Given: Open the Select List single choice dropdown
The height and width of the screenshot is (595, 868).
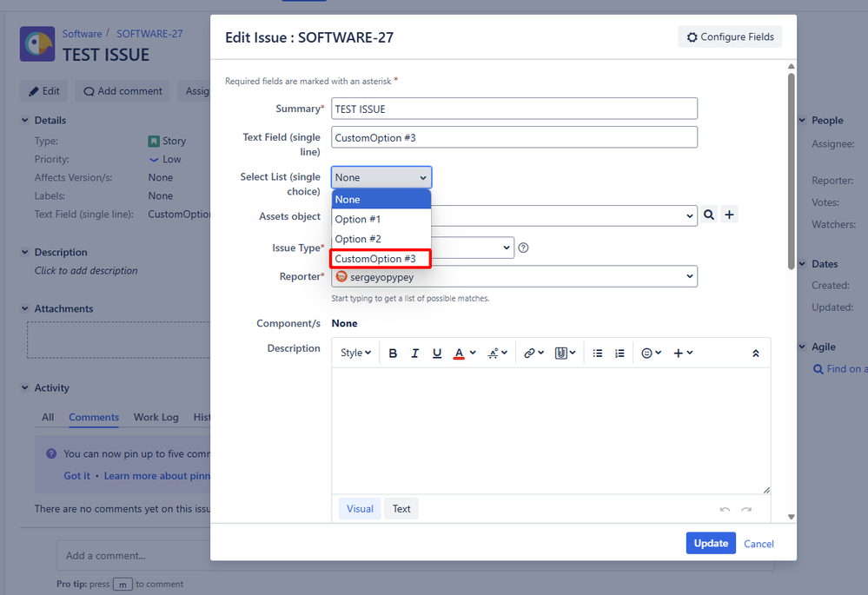Looking at the screenshot, I should point(381,178).
